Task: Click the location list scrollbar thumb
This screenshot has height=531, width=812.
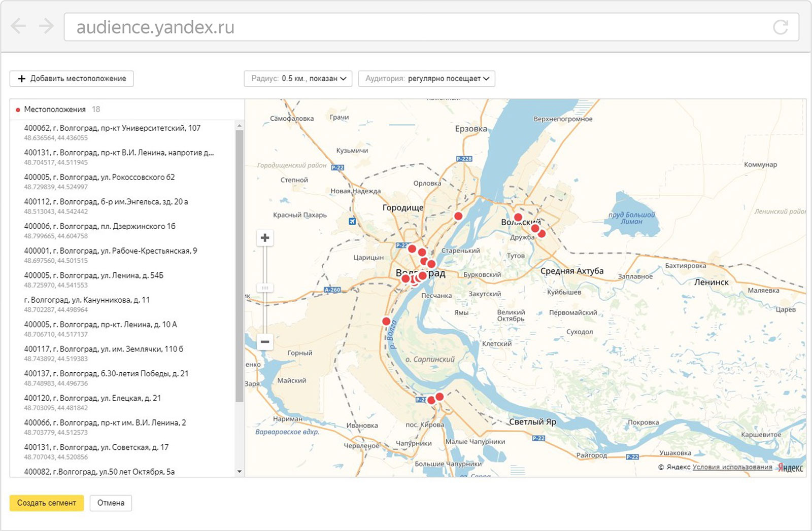Action: 240,266
